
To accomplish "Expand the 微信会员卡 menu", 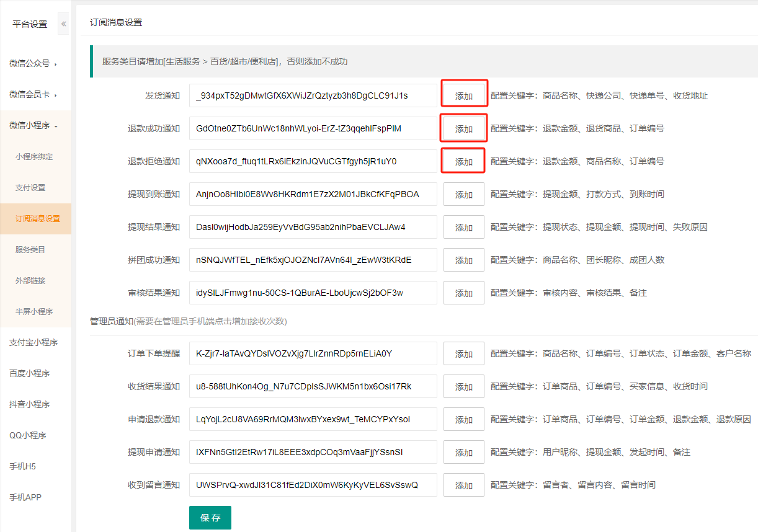I will tap(33, 94).
